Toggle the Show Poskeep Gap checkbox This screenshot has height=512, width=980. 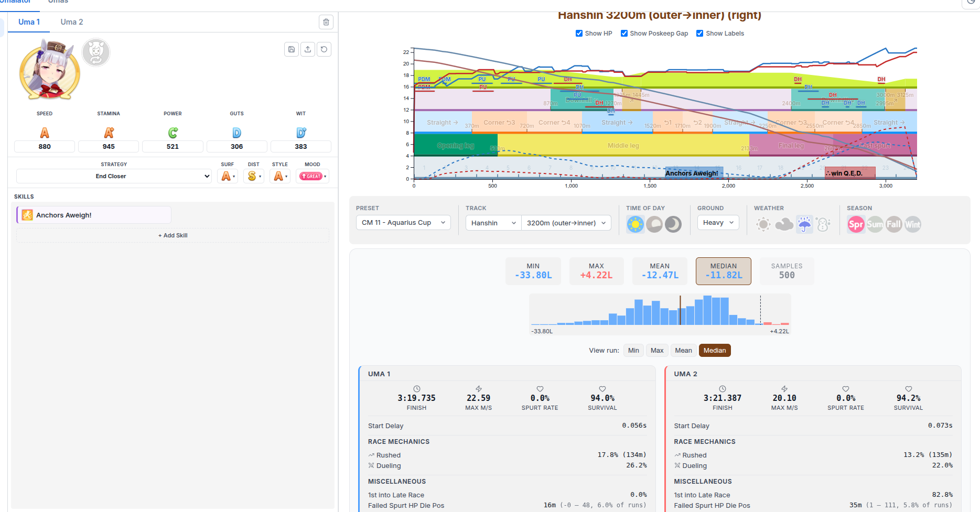624,34
